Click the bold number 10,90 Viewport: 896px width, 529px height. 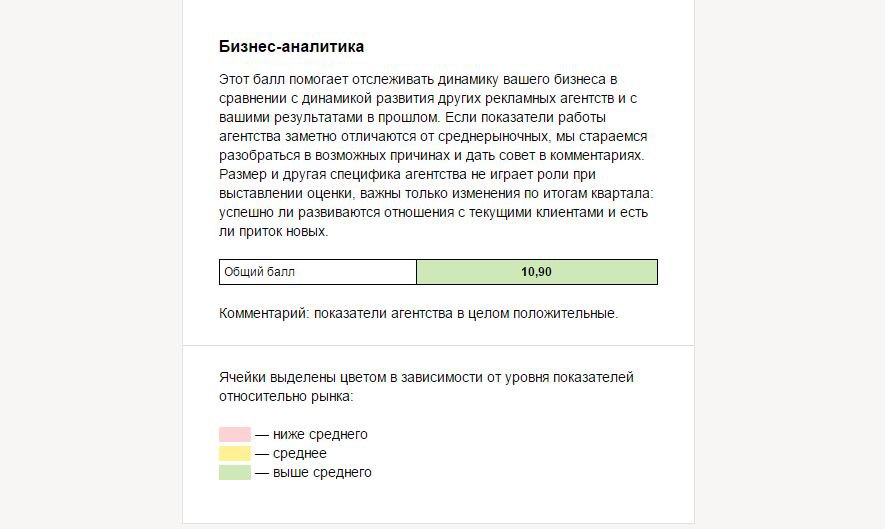point(537,272)
